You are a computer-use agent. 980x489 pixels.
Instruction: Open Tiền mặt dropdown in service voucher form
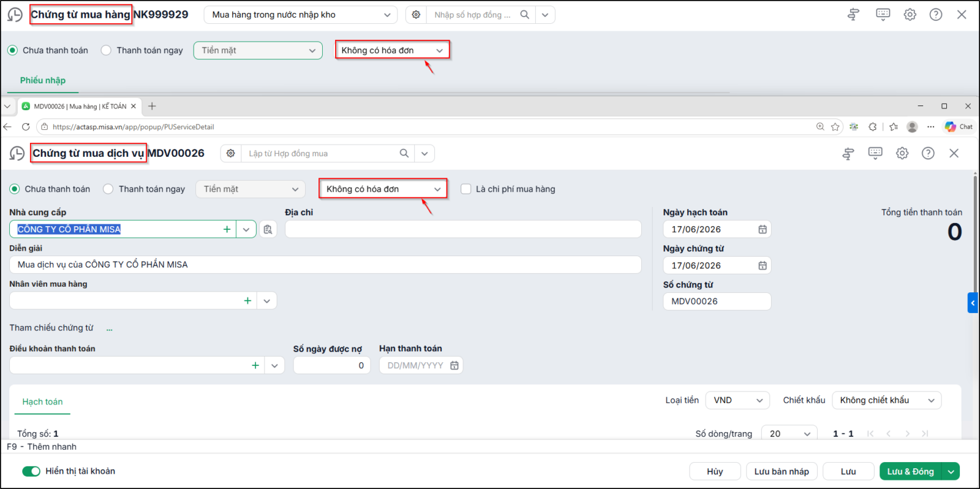251,189
